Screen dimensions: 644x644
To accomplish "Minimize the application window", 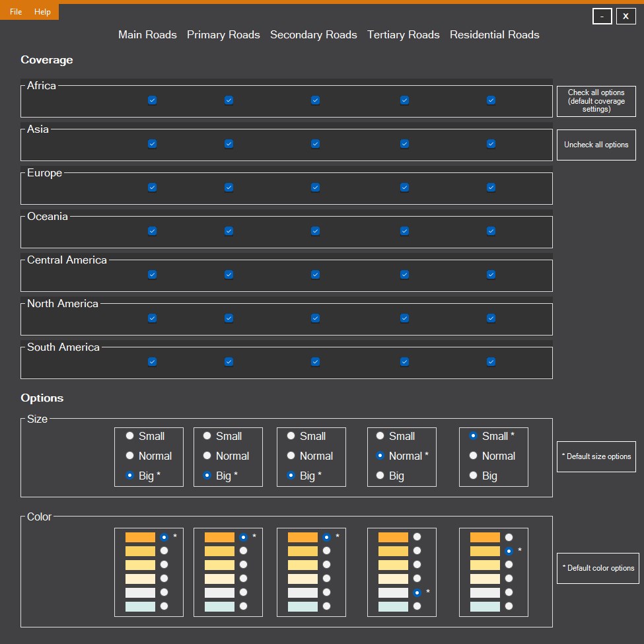I will point(602,17).
